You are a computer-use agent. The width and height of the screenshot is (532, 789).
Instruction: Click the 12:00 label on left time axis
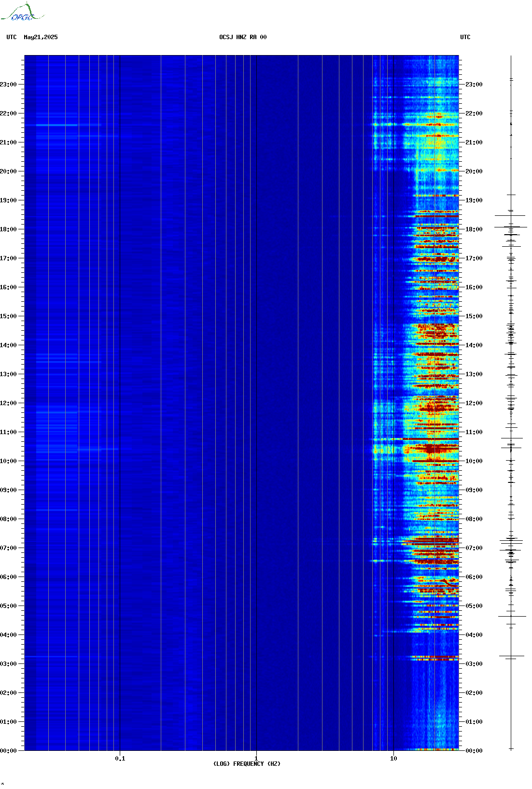(8, 403)
